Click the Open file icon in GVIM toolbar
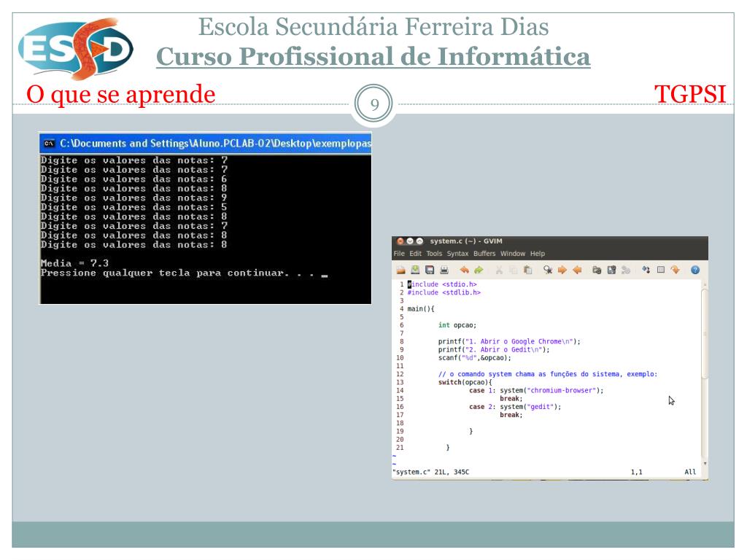Screen dimensions: 747x560 pyautogui.click(x=400, y=270)
